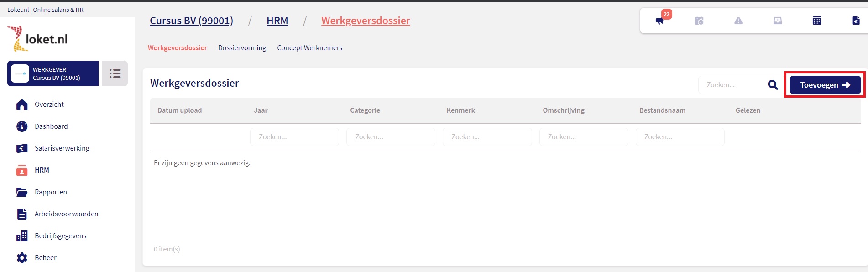Toggle the list menu button beside Werkgever
The width and height of the screenshot is (868, 272).
tap(115, 73)
